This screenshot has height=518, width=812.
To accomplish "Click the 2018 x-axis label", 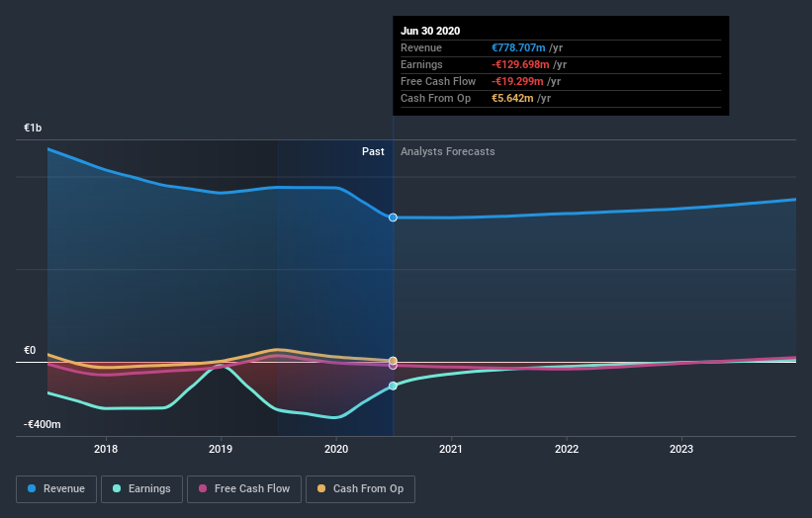I will (x=106, y=449).
